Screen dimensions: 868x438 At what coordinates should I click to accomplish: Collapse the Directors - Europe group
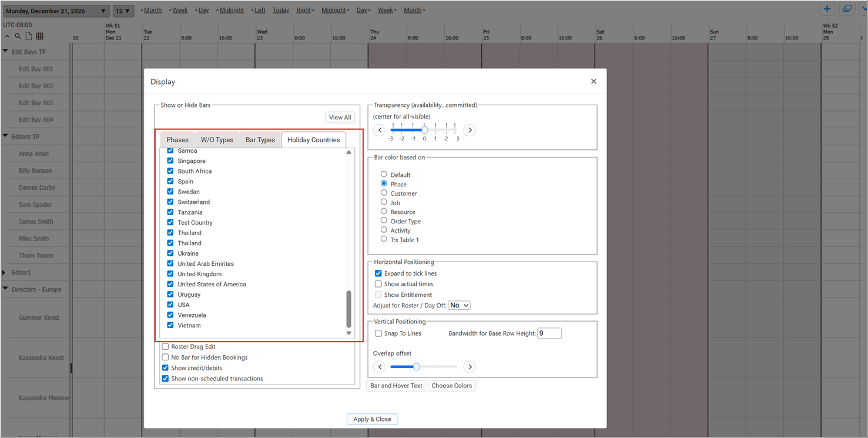pyautogui.click(x=5, y=289)
